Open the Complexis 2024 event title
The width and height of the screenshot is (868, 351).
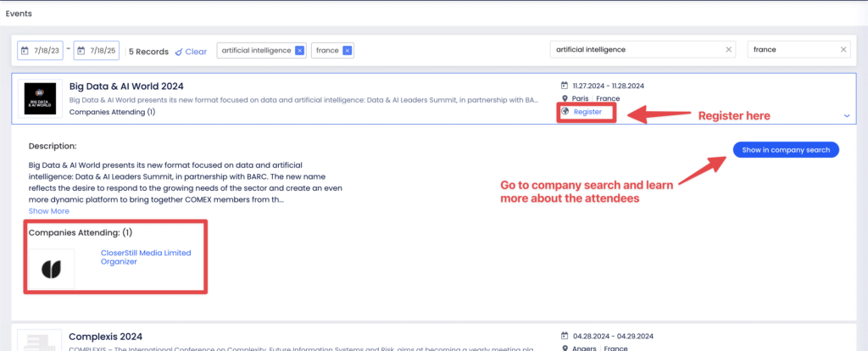point(106,337)
